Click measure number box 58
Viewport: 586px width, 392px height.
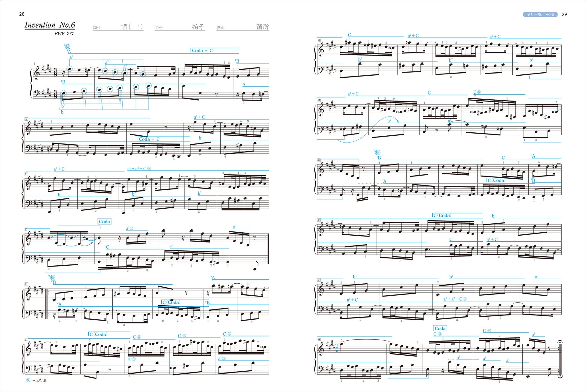pyautogui.click(x=319, y=339)
